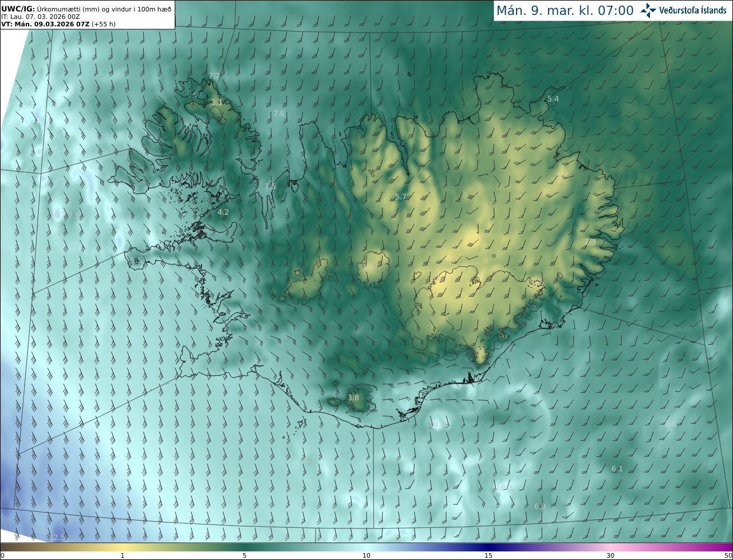Click the 7.6 value on the map

(279, 114)
